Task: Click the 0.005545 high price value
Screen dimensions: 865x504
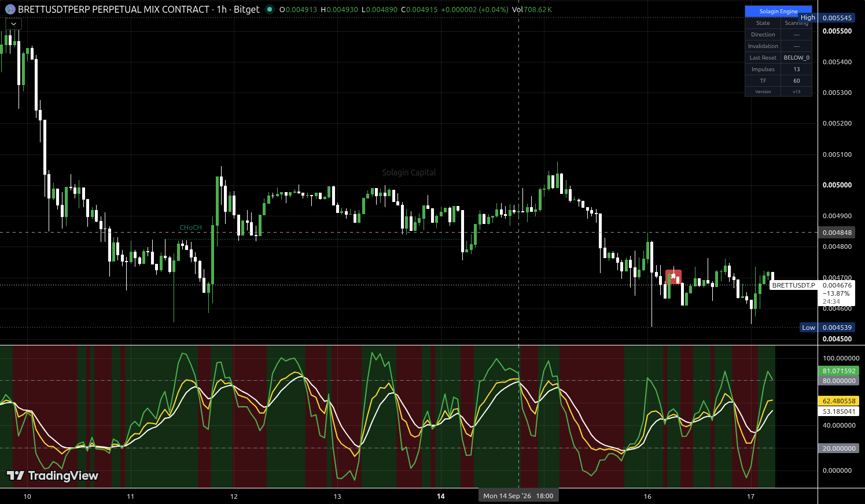Action: coord(837,18)
